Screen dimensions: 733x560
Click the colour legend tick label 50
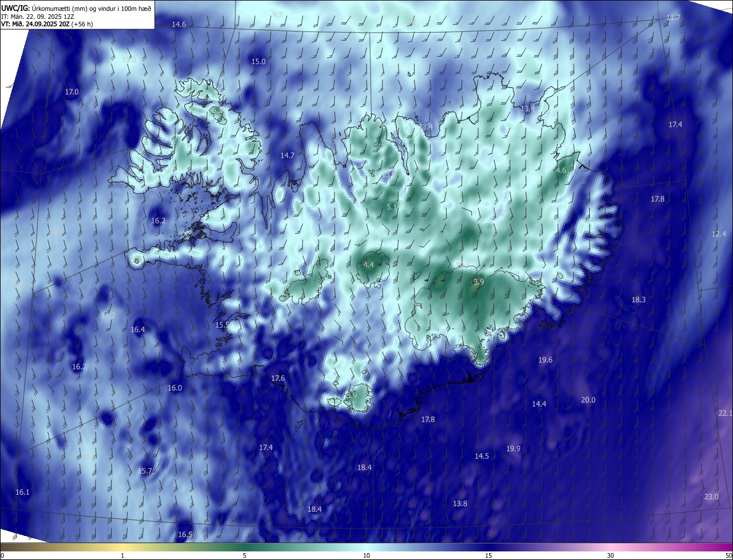(x=728, y=556)
